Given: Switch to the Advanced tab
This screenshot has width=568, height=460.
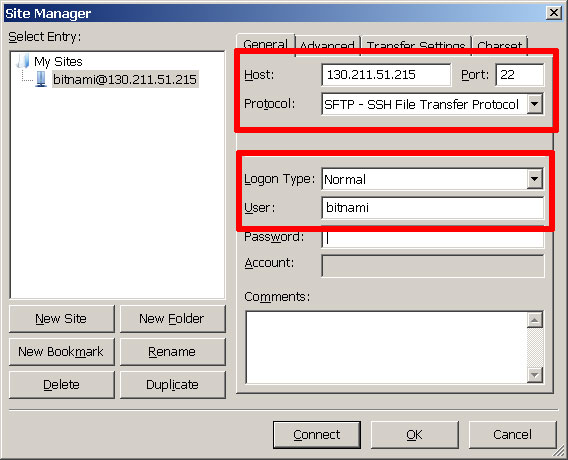Looking at the screenshot, I should (x=327, y=46).
